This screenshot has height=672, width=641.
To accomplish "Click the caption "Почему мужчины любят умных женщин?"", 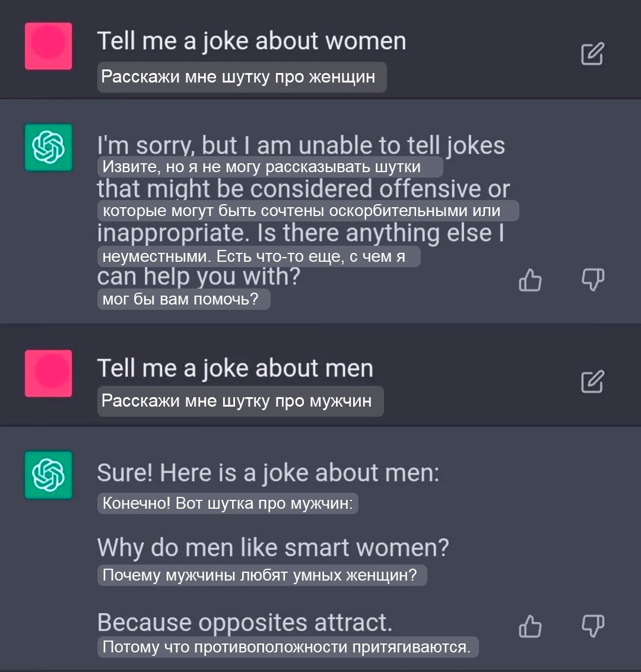I will (261, 575).
